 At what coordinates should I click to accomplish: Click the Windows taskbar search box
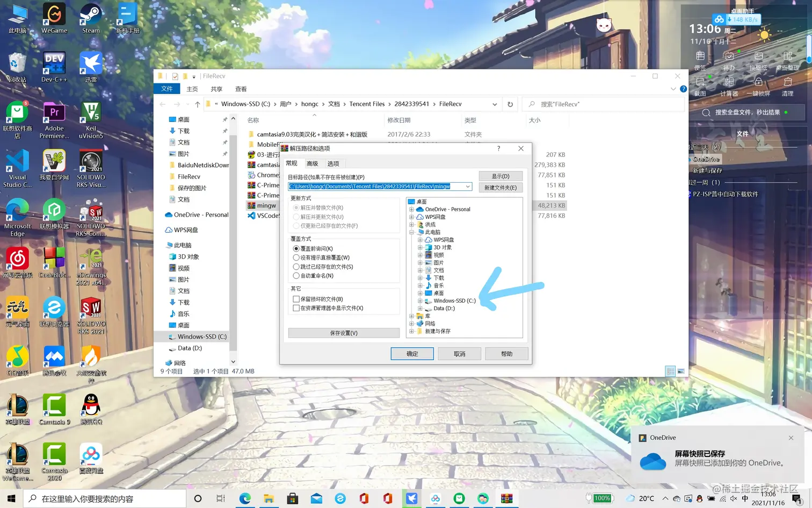[104, 499]
